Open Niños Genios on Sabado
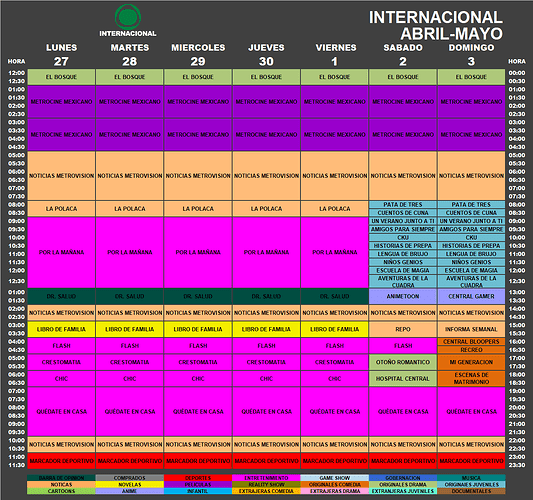The width and height of the screenshot is (533, 500). [x=403, y=262]
